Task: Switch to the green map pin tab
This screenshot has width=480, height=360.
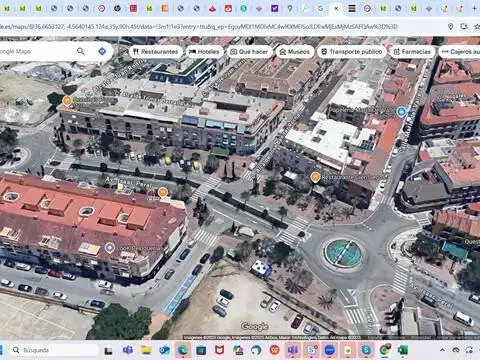Action: pyautogui.click(x=290, y=9)
